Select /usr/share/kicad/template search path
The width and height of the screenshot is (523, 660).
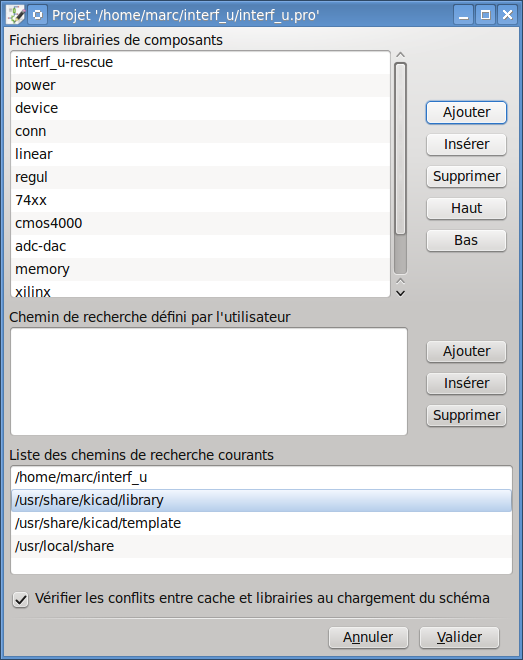261,523
